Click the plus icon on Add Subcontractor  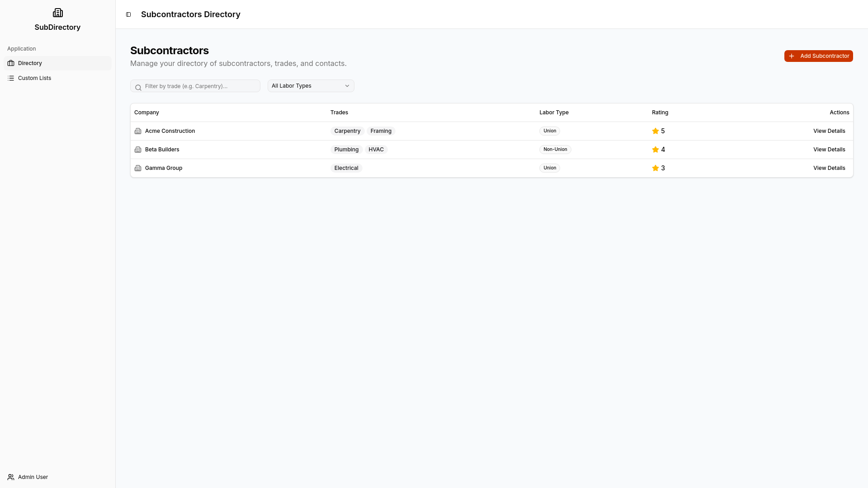[x=792, y=56]
